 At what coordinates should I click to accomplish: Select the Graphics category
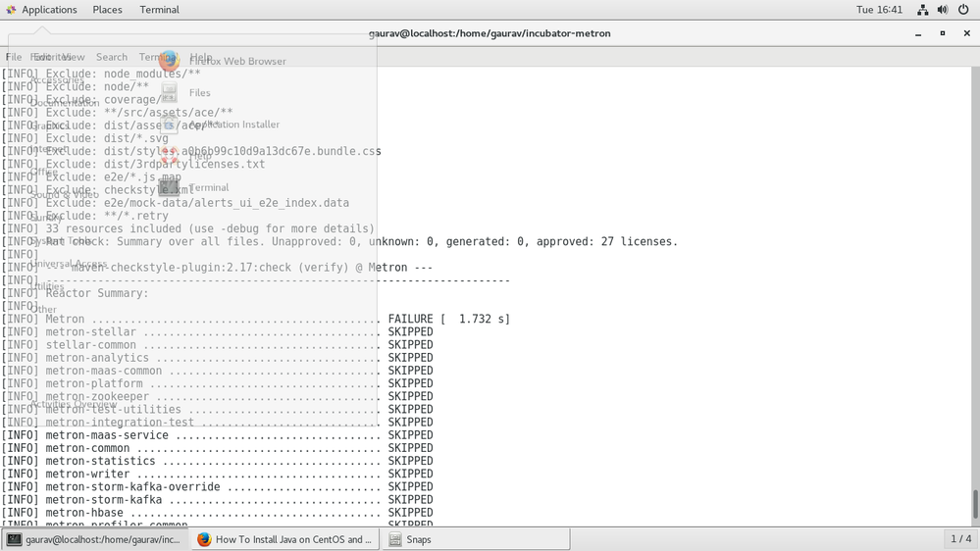[49, 125]
